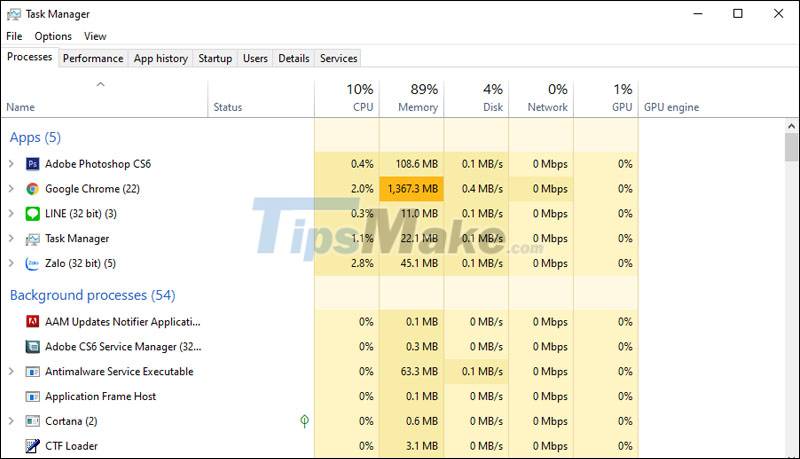Viewport: 800px width, 459px height.
Task: Select the CTF Loader process name
Action: [71, 446]
